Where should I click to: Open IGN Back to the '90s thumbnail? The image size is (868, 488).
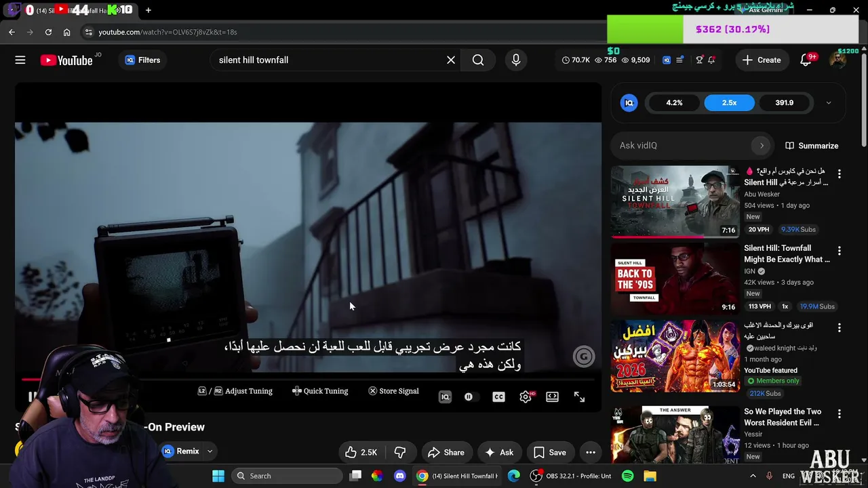point(675,279)
